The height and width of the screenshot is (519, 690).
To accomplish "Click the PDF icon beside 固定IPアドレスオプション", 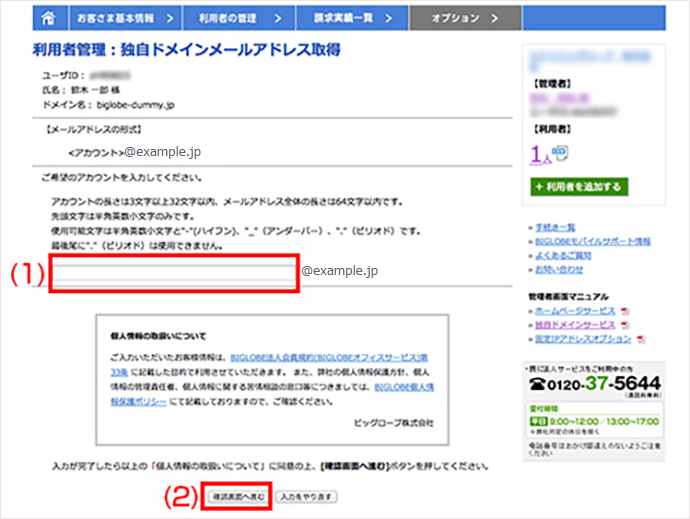I will pos(641,340).
